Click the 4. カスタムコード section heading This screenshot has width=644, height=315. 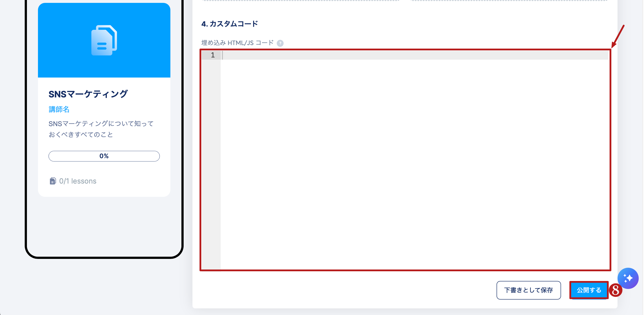(x=230, y=24)
